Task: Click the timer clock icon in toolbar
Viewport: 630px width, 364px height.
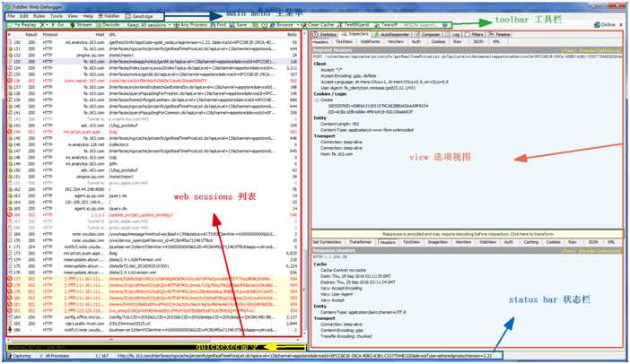Action: coord(265,25)
